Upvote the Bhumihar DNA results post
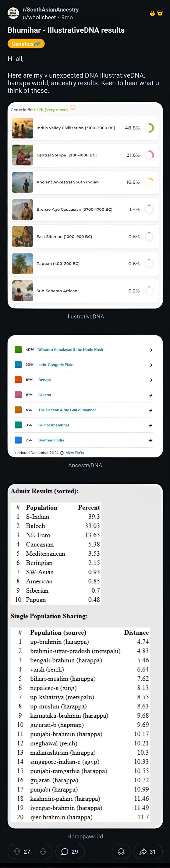 [17, 851]
